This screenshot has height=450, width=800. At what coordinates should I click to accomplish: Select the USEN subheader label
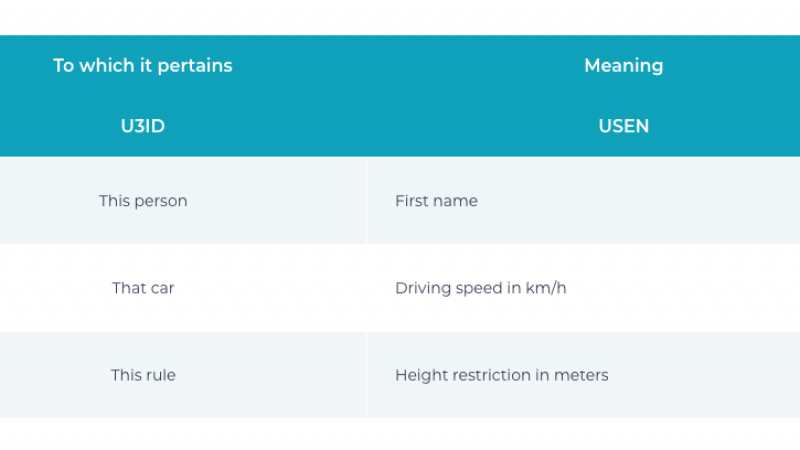pyautogui.click(x=623, y=126)
